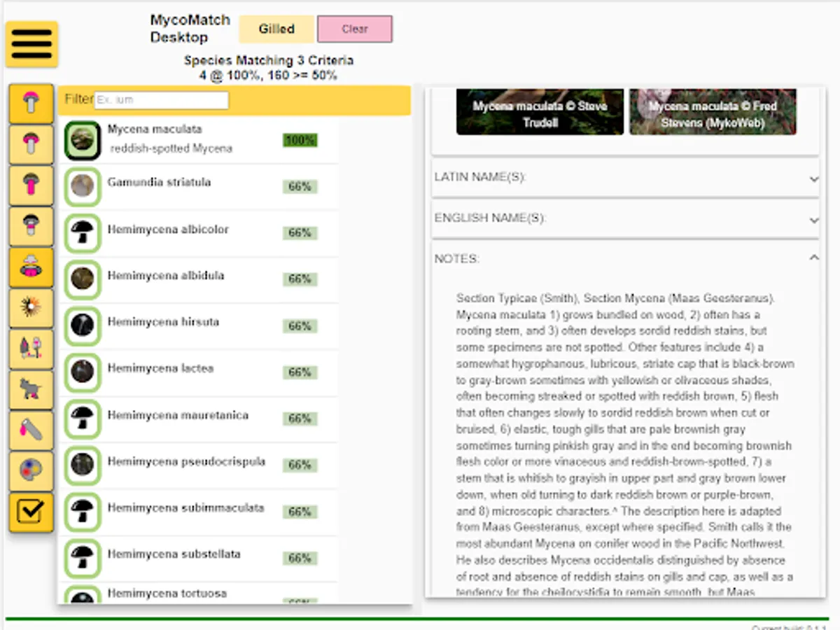Click the ENGLISH NAME(S) chevron arrow
This screenshot has height=630, width=840.
(813, 220)
